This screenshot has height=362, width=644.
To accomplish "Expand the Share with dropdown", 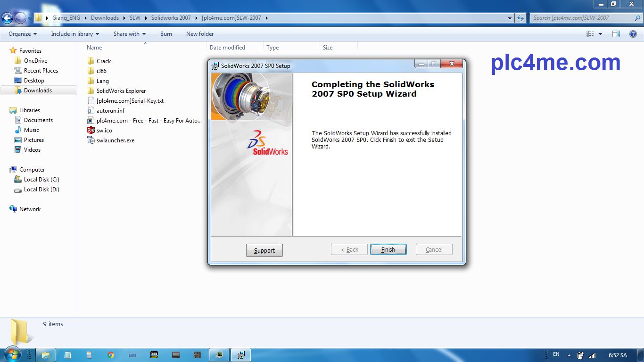I will (x=129, y=34).
